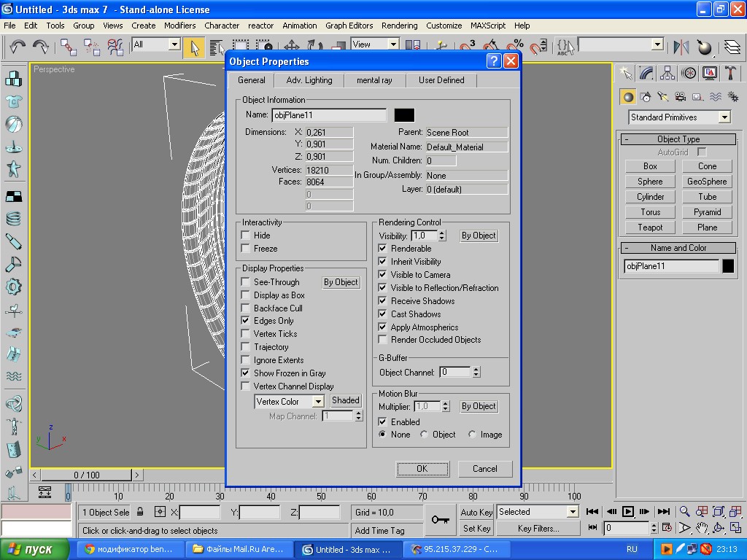Enable the See-Through display option

click(x=246, y=282)
